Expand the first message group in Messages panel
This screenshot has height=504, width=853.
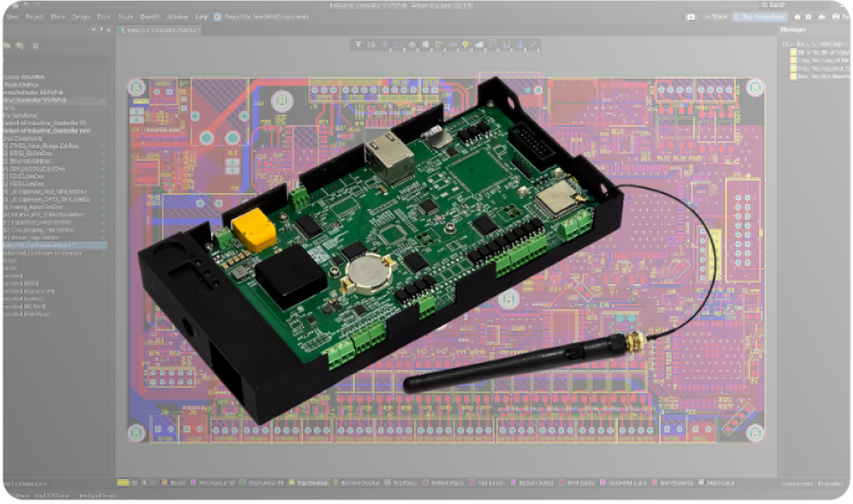[x=787, y=44]
